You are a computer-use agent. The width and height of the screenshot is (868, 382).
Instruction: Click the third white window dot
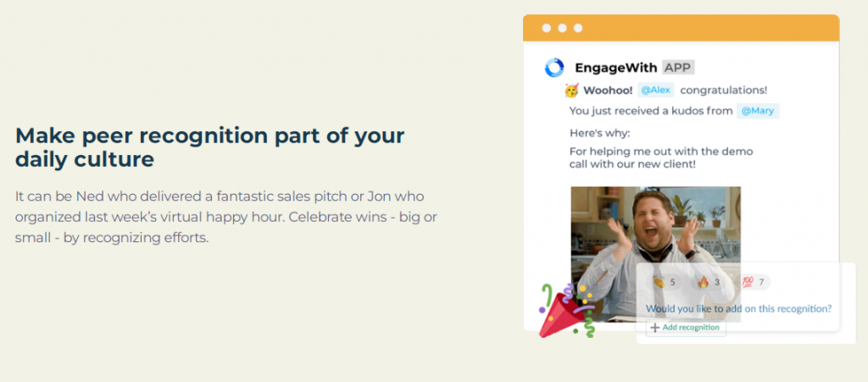[578, 28]
